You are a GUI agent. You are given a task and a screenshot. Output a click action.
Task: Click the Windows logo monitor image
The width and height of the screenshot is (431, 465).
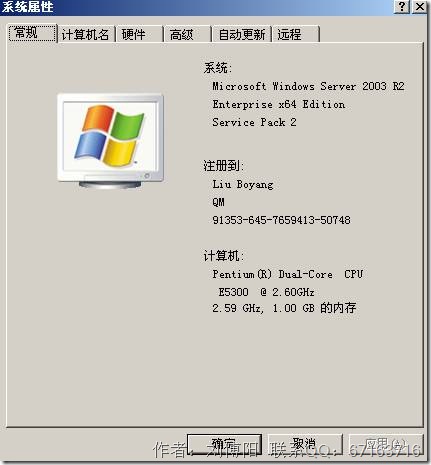point(110,141)
